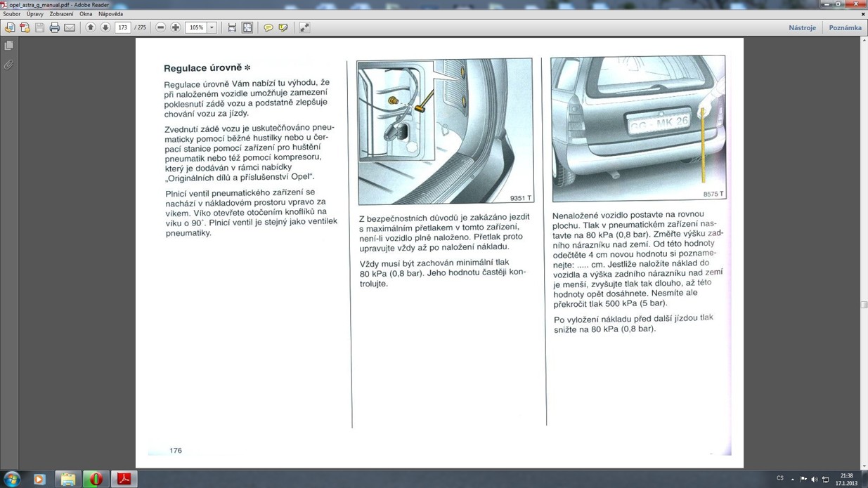Open the page thumbnails panel

click(8, 46)
